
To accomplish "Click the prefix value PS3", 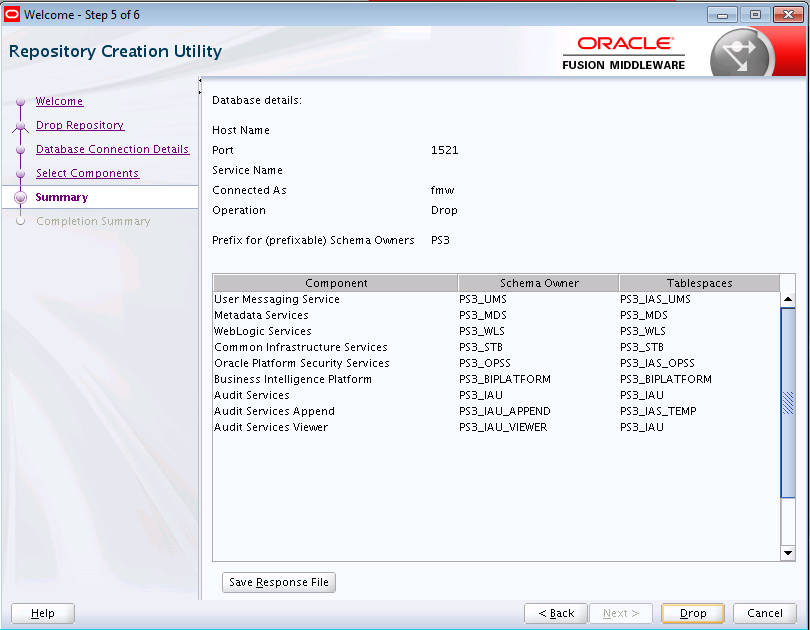I will pyautogui.click(x=440, y=241).
